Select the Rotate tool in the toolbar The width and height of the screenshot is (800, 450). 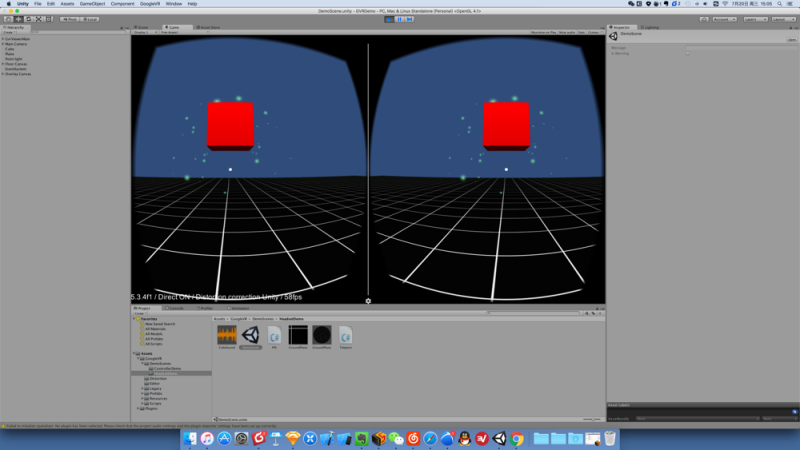point(29,19)
